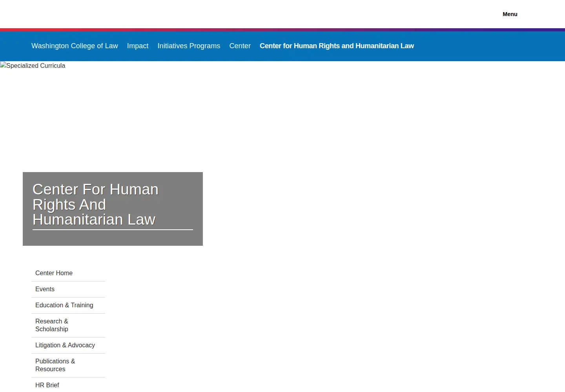Open the Impact breadcrumb link
The height and width of the screenshot is (392, 565).
138,46
